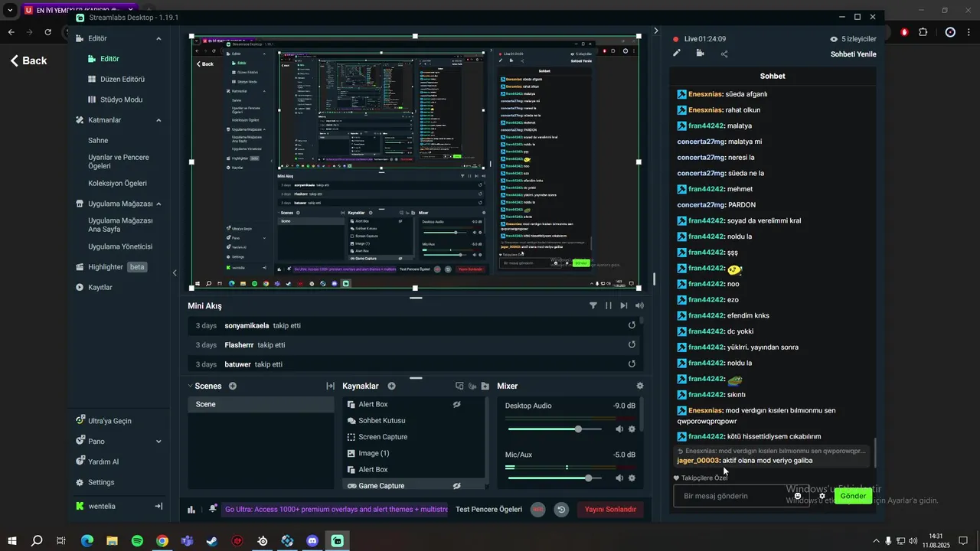Open Discord from Windows taskbar

pos(312,541)
